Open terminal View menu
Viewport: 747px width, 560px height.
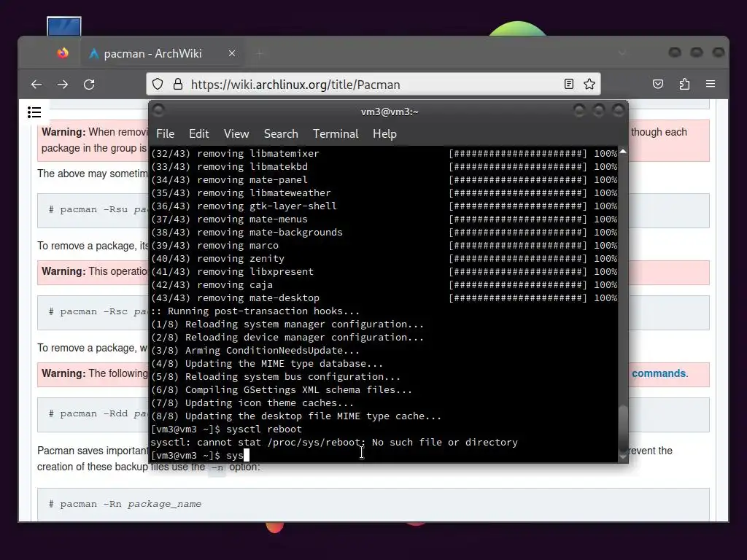coord(236,134)
